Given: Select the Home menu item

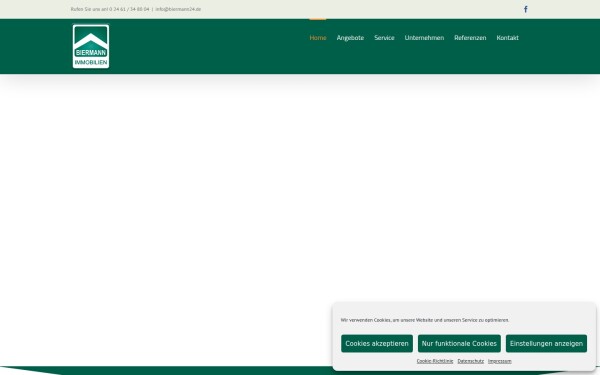Looking at the screenshot, I should tap(318, 38).
